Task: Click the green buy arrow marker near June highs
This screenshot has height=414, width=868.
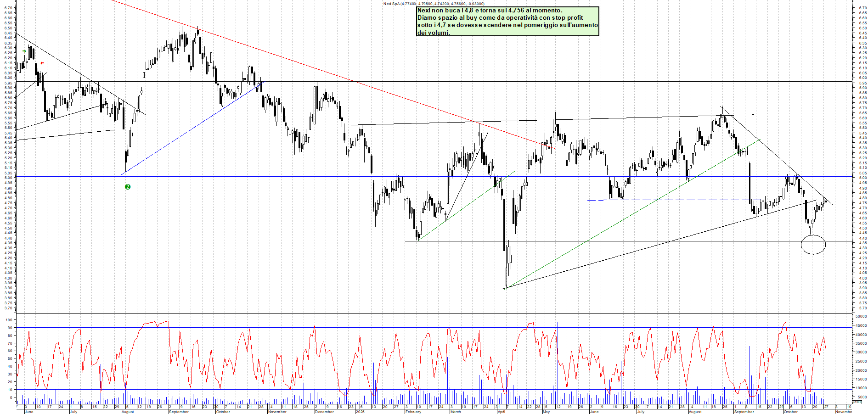Action: click(x=24, y=51)
